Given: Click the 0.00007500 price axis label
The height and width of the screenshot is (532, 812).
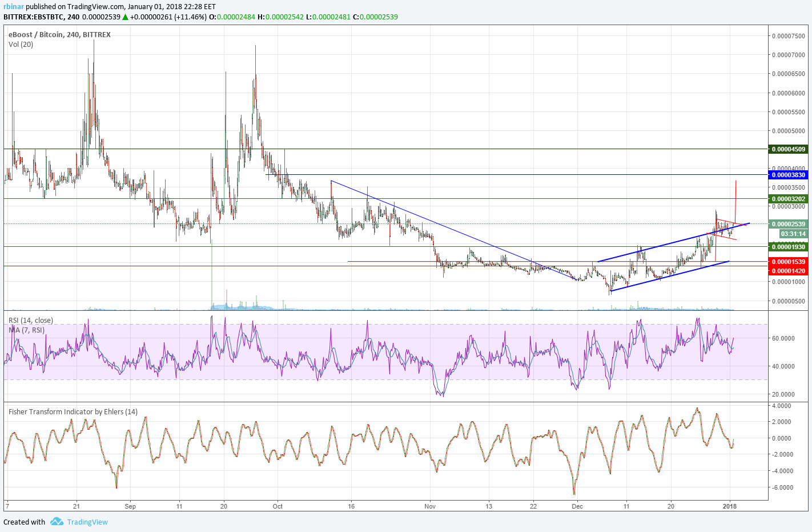Looking at the screenshot, I should 789,36.
